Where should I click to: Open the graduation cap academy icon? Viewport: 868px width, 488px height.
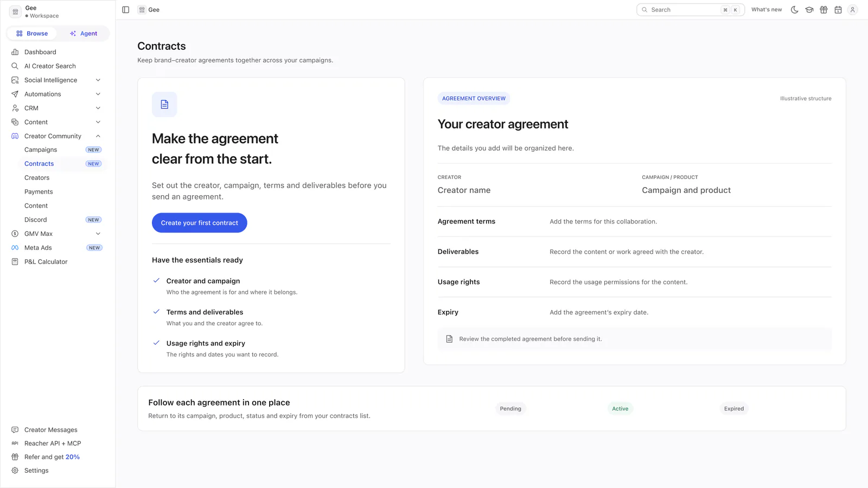(x=809, y=10)
